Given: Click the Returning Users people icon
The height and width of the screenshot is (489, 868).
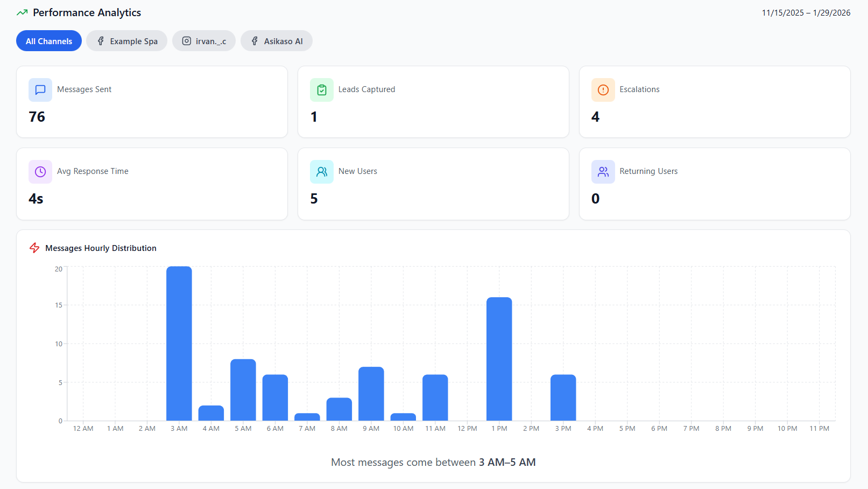Looking at the screenshot, I should pyautogui.click(x=603, y=172).
